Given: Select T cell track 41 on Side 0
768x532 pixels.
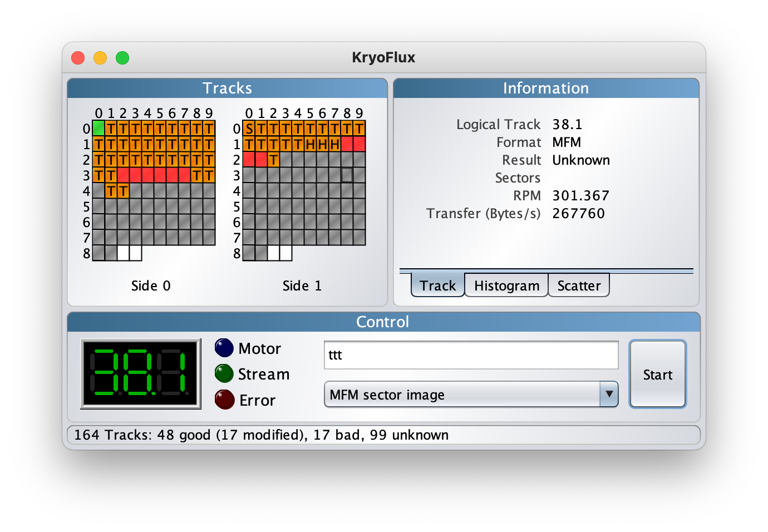Looking at the screenshot, I should point(111,191).
